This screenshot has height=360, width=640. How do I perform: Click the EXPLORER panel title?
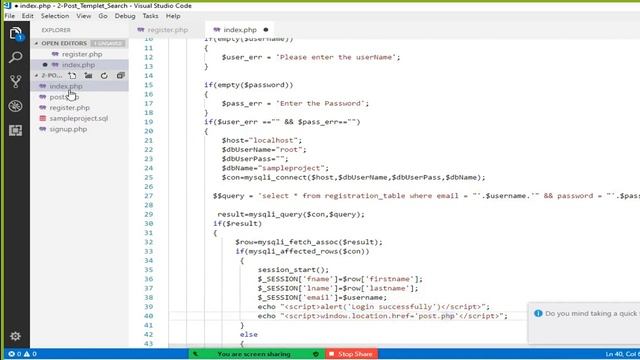(x=56, y=30)
